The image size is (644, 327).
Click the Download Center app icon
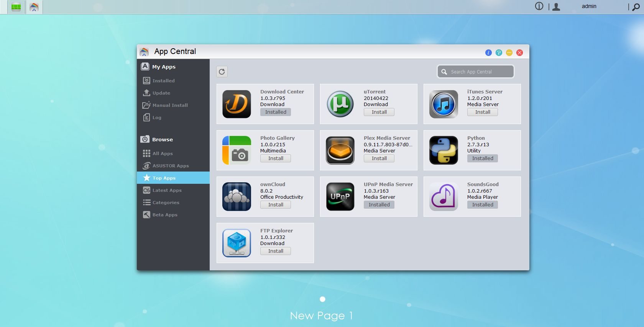(237, 104)
